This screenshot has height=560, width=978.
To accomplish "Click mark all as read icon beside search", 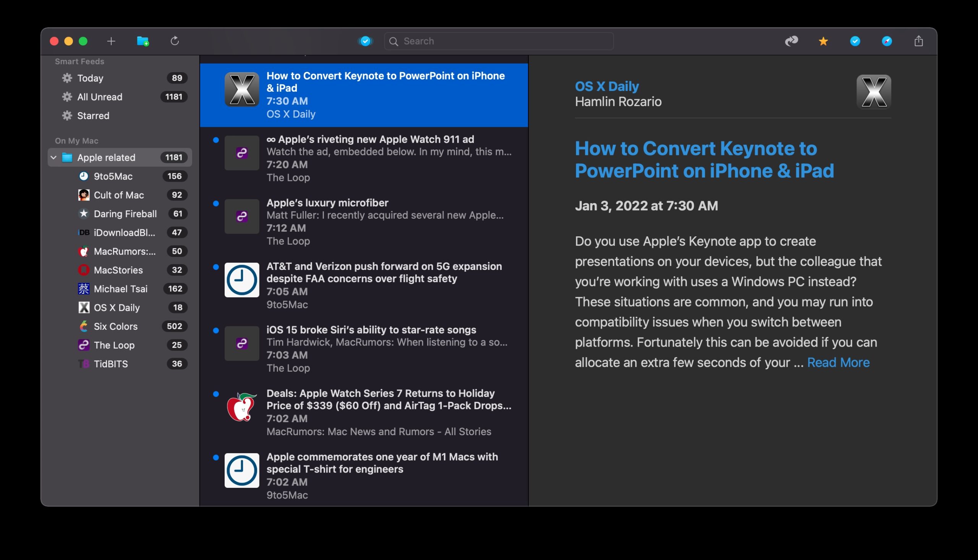I will tap(365, 41).
